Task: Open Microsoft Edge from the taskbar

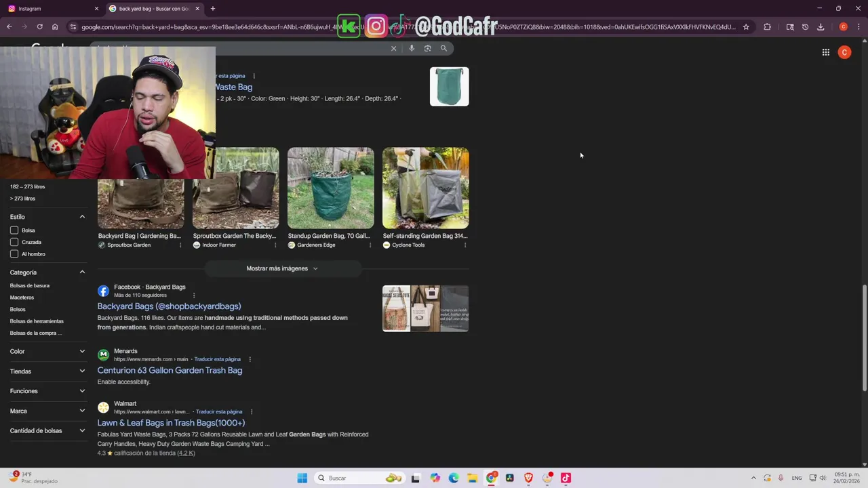Action: coord(454,478)
